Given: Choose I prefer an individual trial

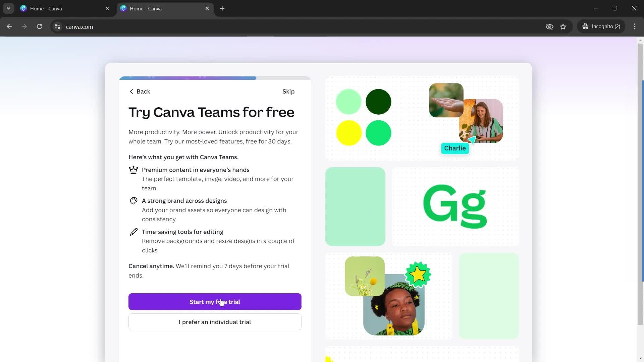Looking at the screenshot, I should pos(215,322).
